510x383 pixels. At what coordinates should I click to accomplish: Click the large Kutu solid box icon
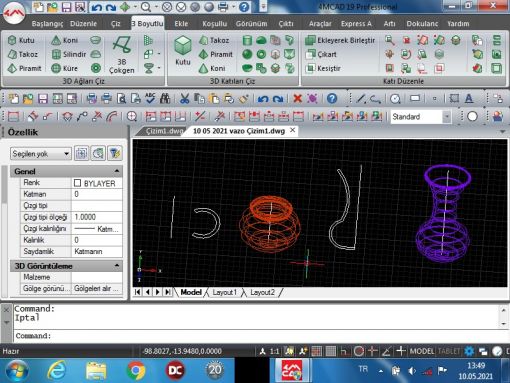183,51
